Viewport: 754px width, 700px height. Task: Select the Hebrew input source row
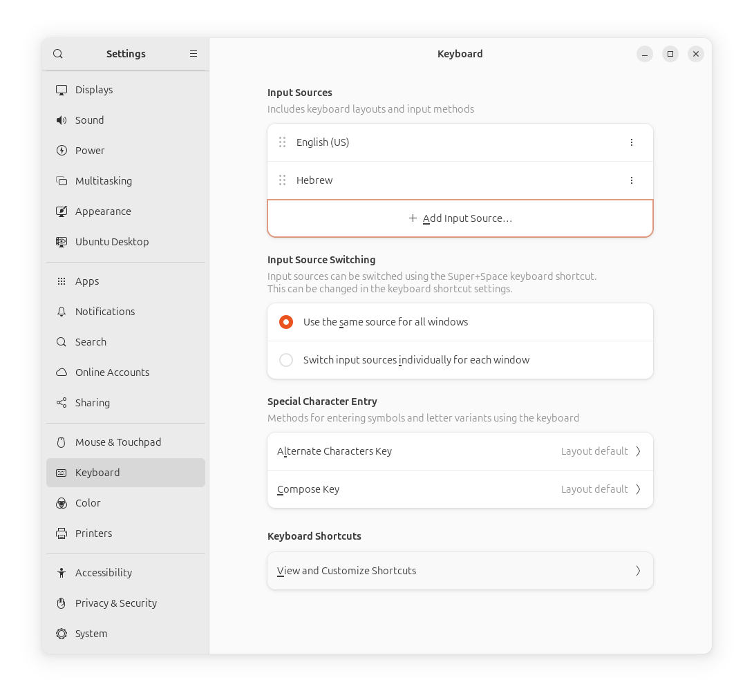pyautogui.click(x=460, y=180)
